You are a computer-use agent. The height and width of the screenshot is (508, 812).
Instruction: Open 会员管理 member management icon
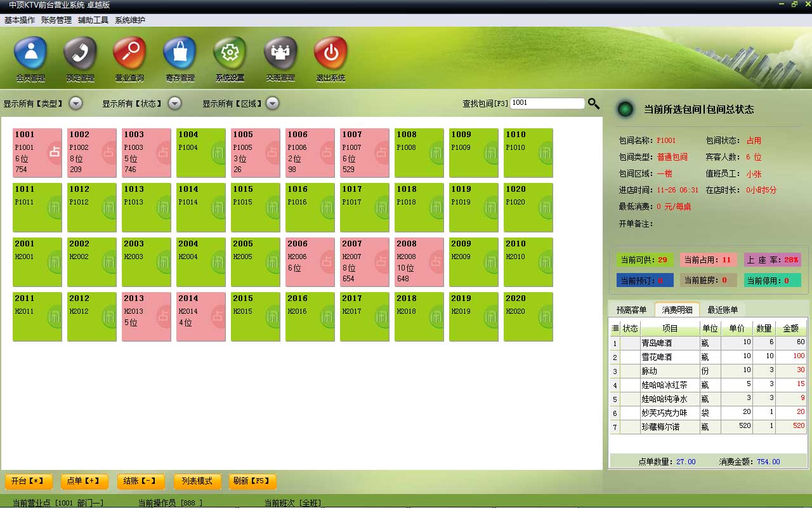click(30, 54)
